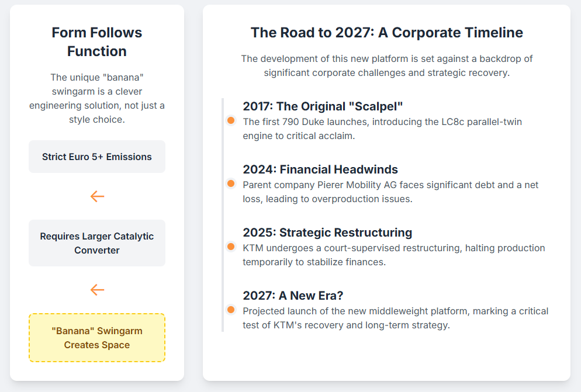The width and height of the screenshot is (581, 392).
Task: Click the orange dot beside 2024 Financial Headwinds
Action: [231, 183]
